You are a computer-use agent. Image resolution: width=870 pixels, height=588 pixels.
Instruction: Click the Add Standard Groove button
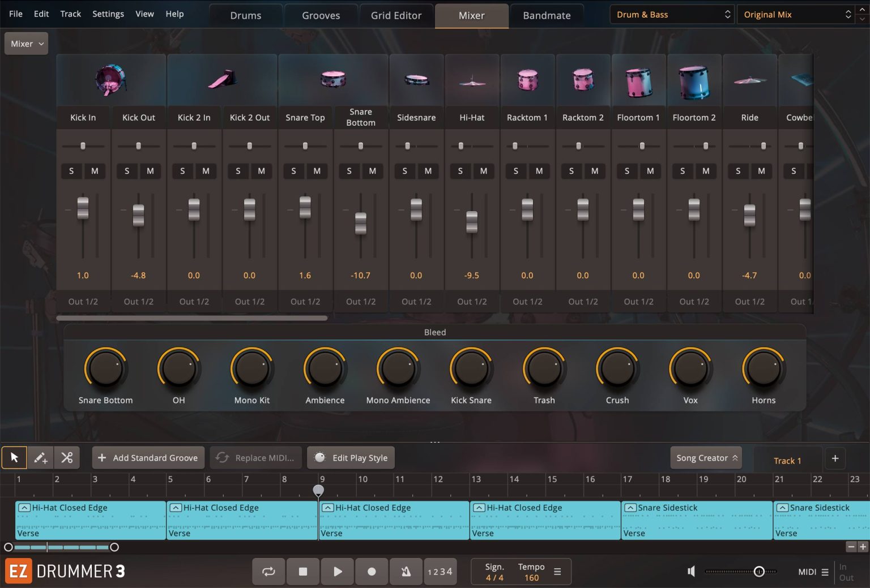point(148,458)
